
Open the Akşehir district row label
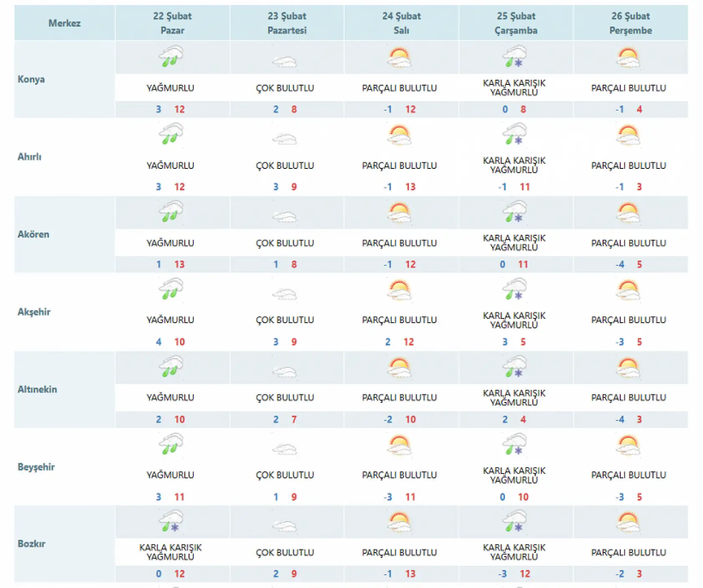point(34,312)
